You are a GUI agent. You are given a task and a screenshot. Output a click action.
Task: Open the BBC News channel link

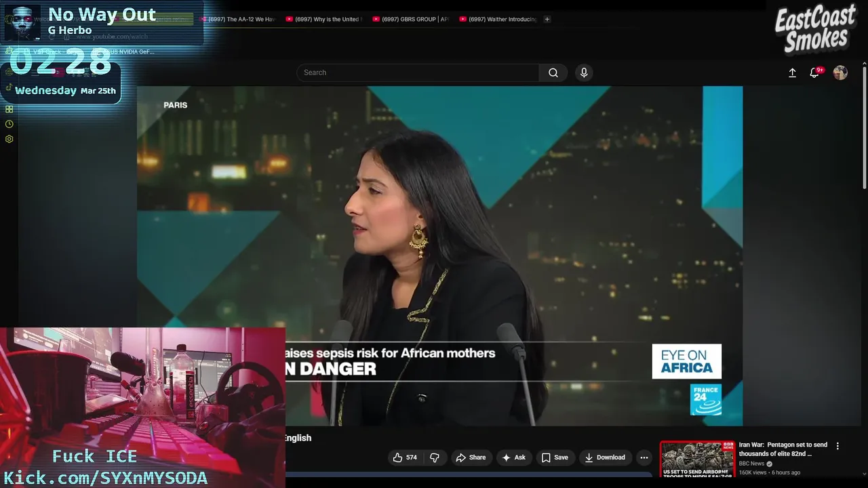[752, 464]
